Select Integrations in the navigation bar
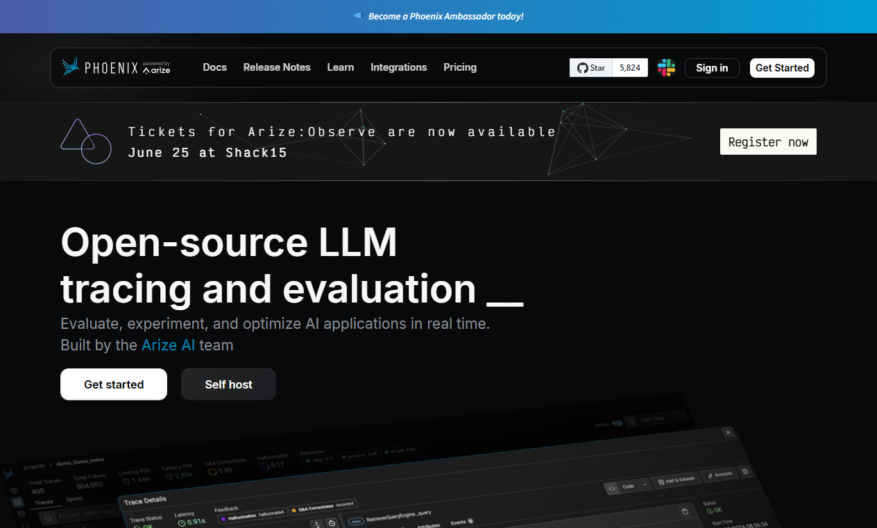This screenshot has width=877, height=528. (399, 67)
